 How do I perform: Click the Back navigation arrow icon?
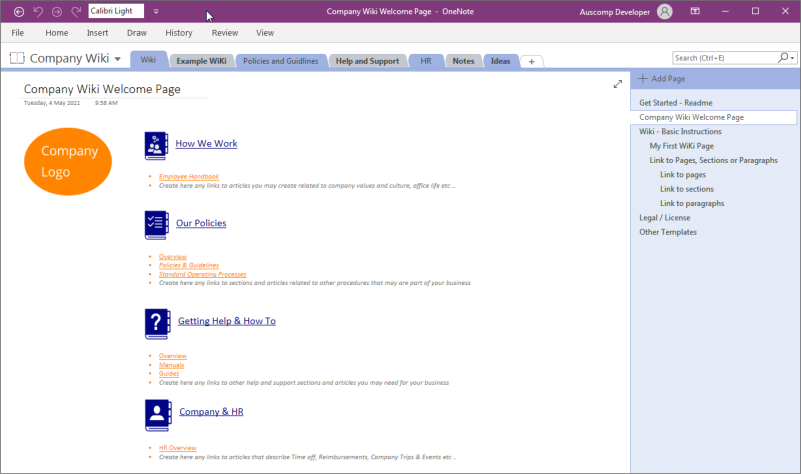tap(19, 12)
